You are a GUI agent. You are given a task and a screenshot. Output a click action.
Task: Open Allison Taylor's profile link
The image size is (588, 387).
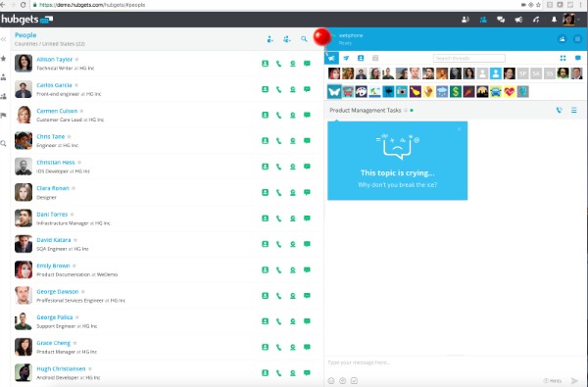54,59
